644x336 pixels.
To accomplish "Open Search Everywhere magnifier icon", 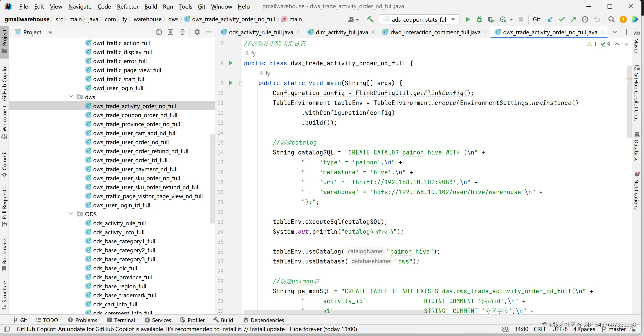I will [612, 19].
